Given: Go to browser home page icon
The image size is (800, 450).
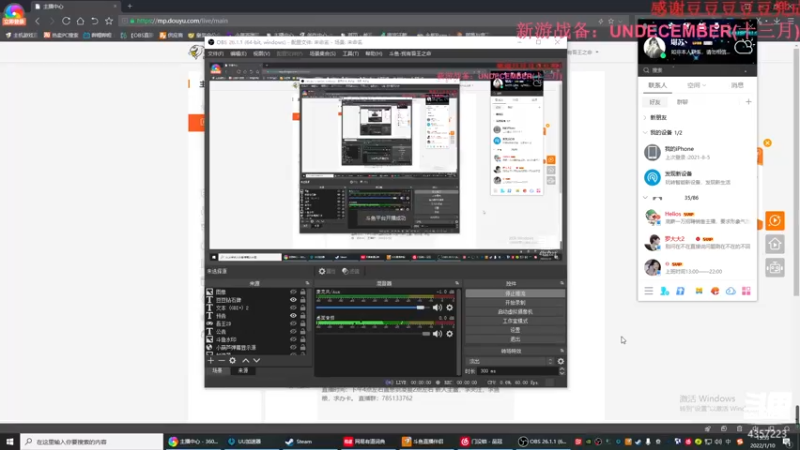Looking at the screenshot, I should [80, 21].
